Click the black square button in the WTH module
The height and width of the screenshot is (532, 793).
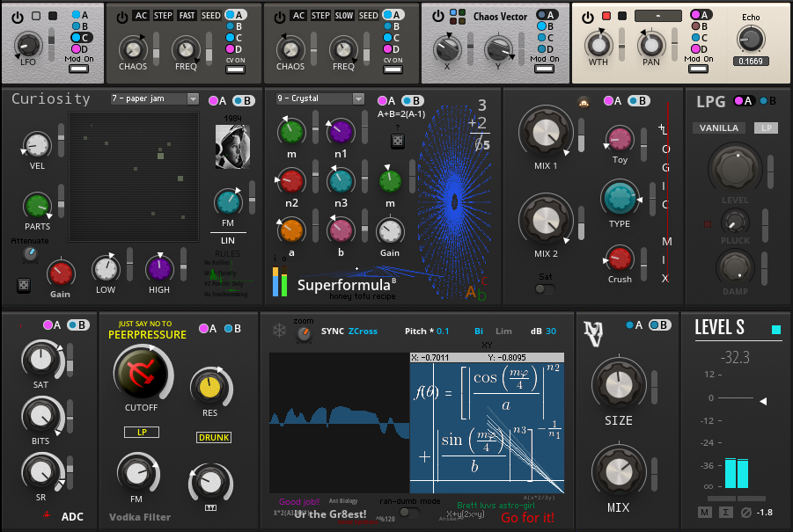(x=622, y=16)
